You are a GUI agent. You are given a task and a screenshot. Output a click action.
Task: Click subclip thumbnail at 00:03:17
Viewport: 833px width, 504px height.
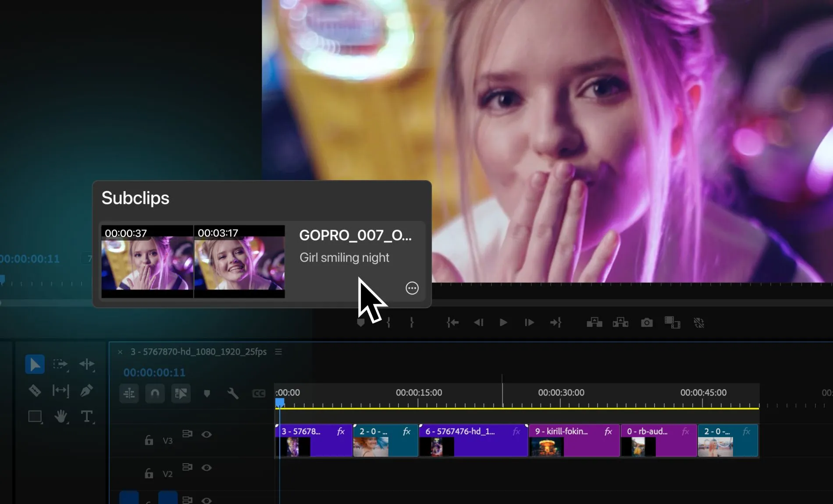(x=240, y=262)
